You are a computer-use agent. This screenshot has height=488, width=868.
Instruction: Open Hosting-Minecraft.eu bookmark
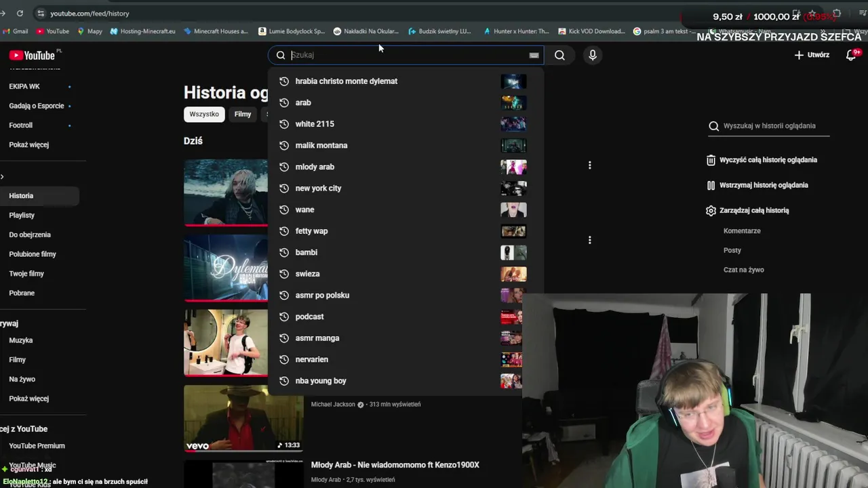click(142, 31)
